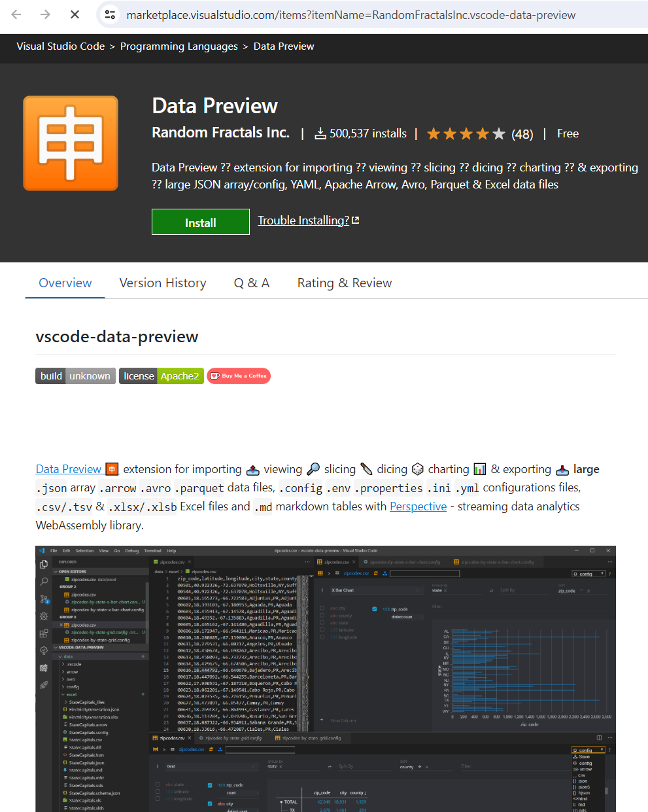Click the star rating with 48 reviews
The image size is (648, 812).
(x=480, y=133)
